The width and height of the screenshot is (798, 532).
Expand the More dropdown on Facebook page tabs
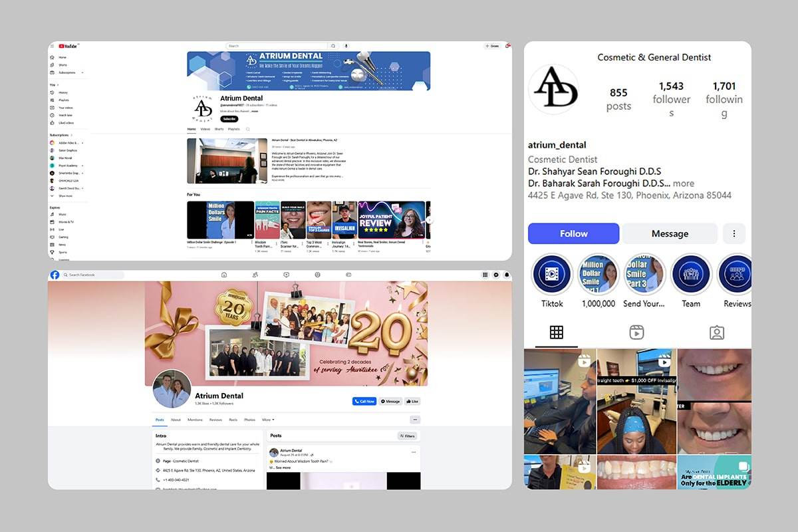268,420
